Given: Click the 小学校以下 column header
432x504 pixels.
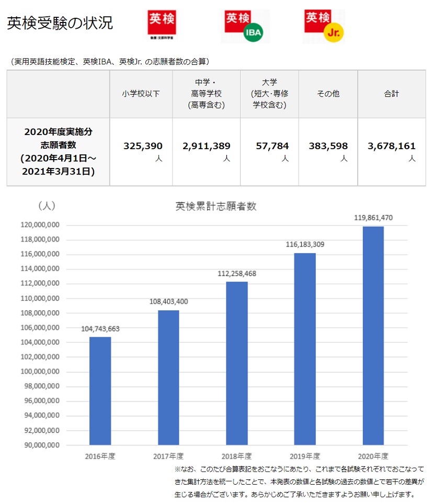Looking at the screenshot, I should [141, 94].
